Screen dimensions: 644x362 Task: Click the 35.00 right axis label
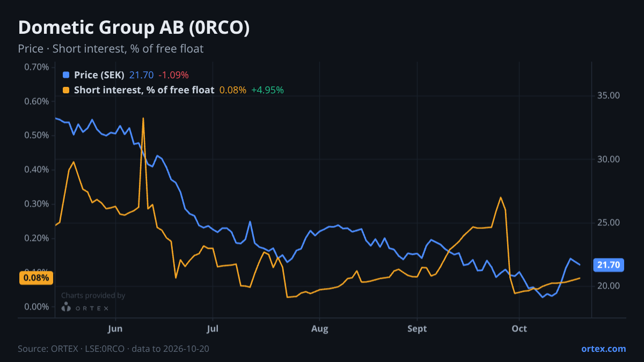tap(609, 95)
